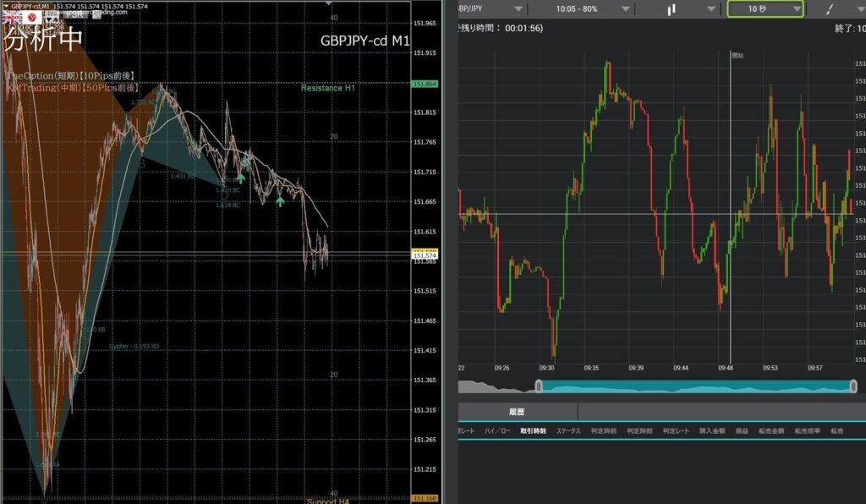
Task: Select the line drawing tool icon
Action: [x=830, y=8]
